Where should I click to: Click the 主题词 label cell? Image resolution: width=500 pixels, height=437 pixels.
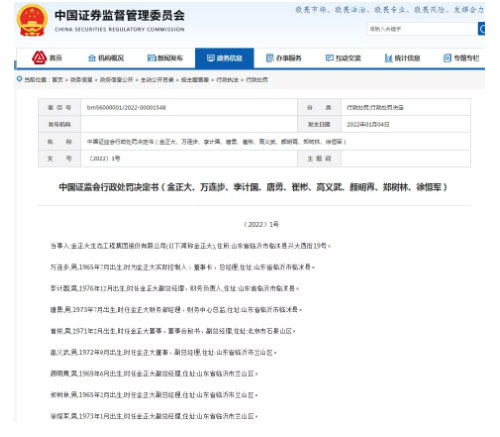pyautogui.click(x=319, y=158)
